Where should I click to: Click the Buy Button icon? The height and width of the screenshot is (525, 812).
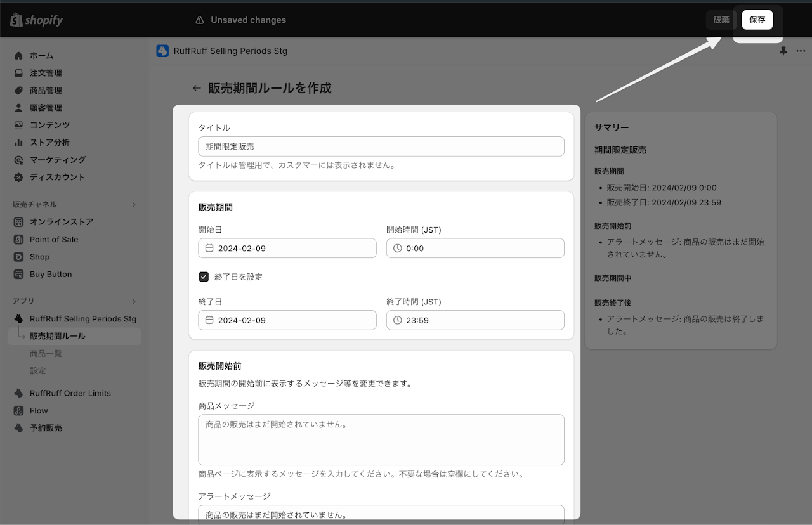[x=18, y=275]
